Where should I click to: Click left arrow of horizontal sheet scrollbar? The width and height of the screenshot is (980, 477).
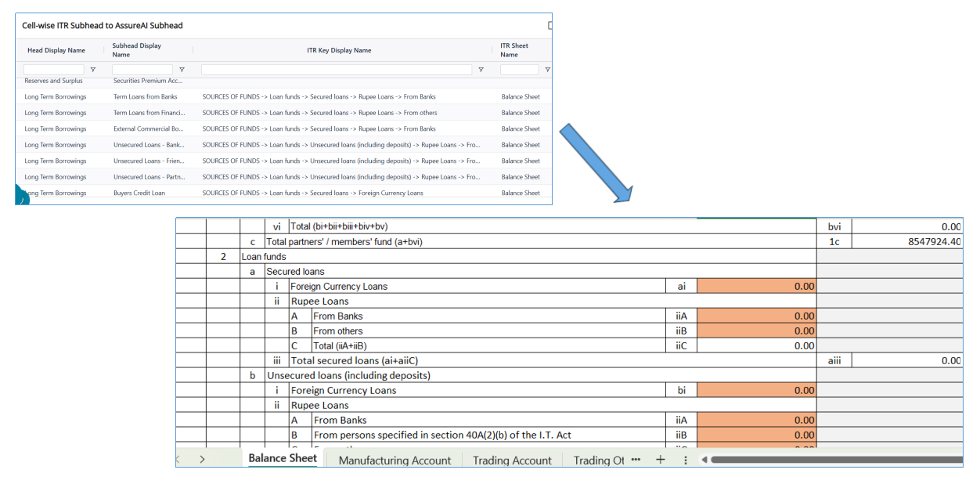tap(704, 460)
